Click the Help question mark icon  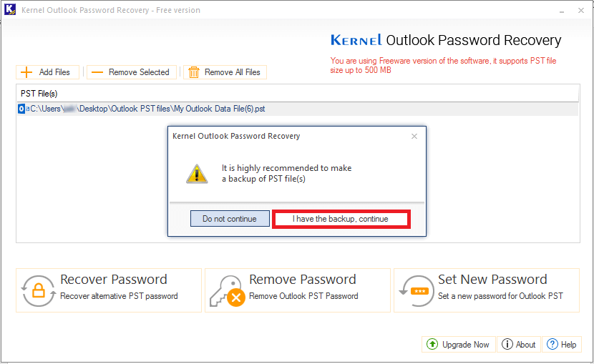552,344
